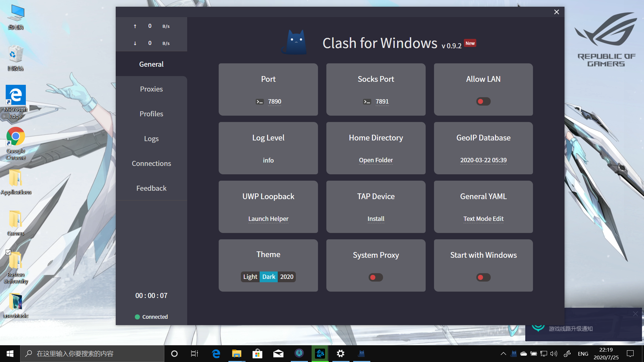View the Logs tab
This screenshot has height=362, width=644.
(x=151, y=138)
